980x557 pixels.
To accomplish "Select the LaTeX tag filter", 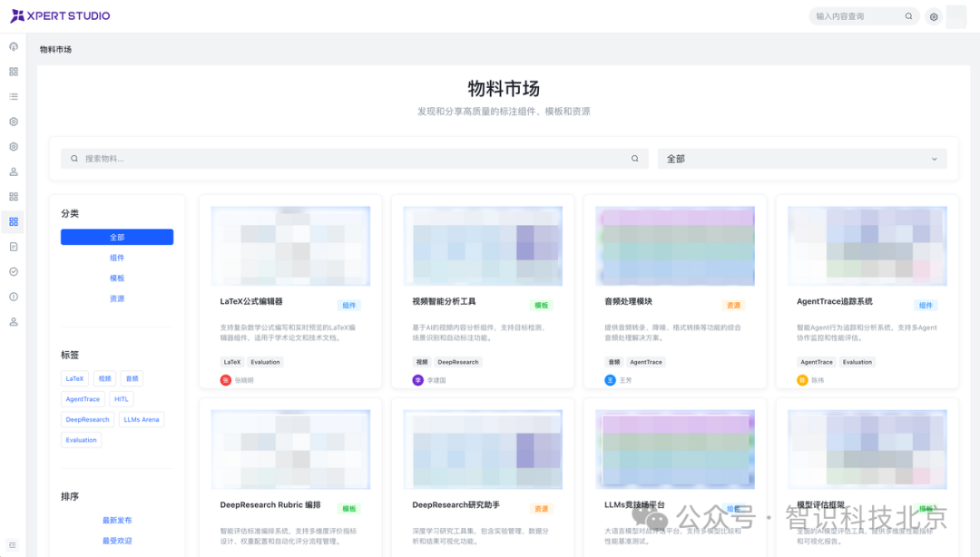I will tap(74, 378).
